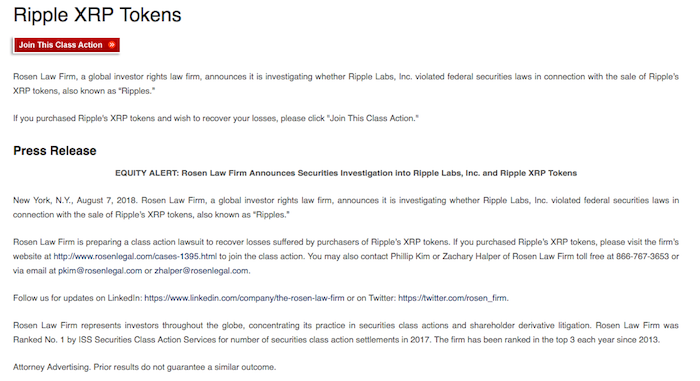The image size is (700, 381).
Task: Visit the Rosen Law Firm LinkedIn URL
Action: coord(244,298)
